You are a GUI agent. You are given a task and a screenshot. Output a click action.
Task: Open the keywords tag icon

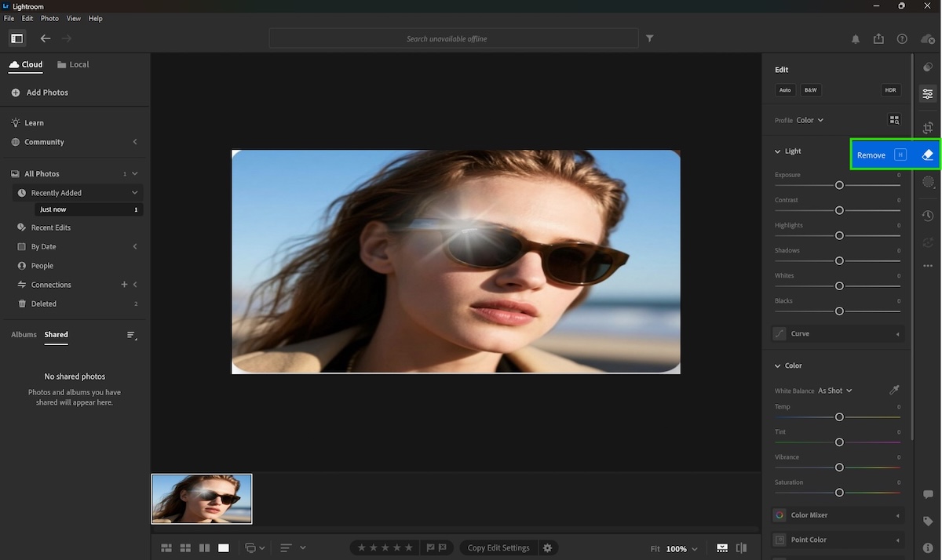[x=928, y=522]
